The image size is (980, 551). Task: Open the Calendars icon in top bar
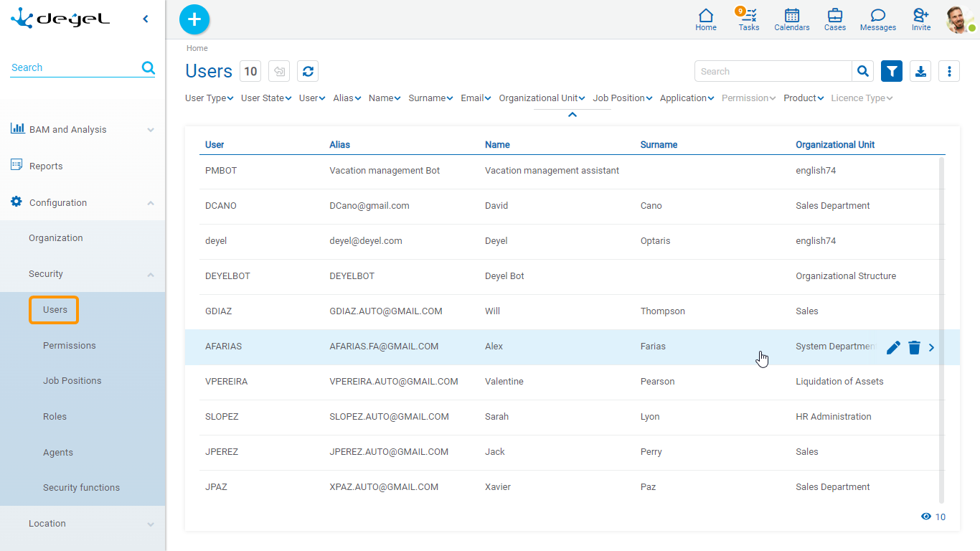click(x=791, y=19)
